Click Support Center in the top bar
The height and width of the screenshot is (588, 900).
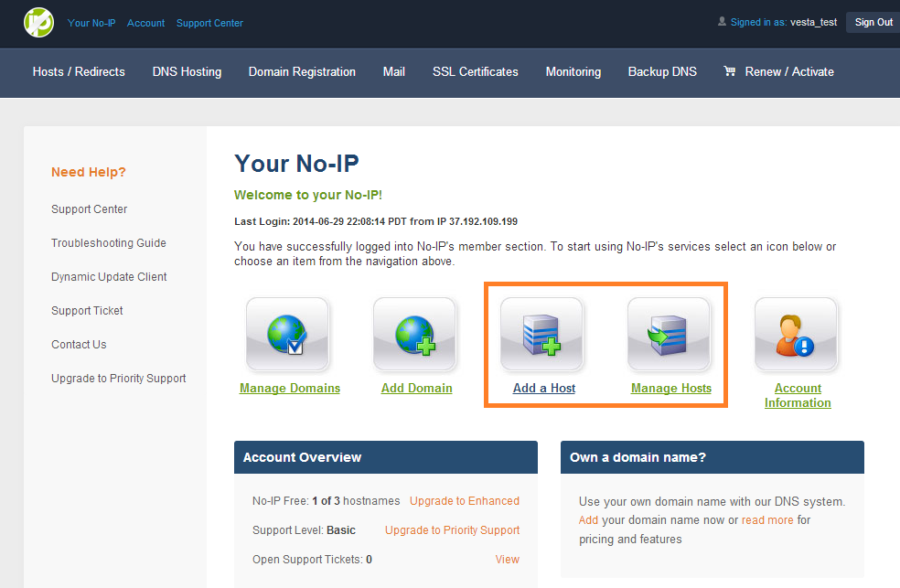tap(209, 23)
